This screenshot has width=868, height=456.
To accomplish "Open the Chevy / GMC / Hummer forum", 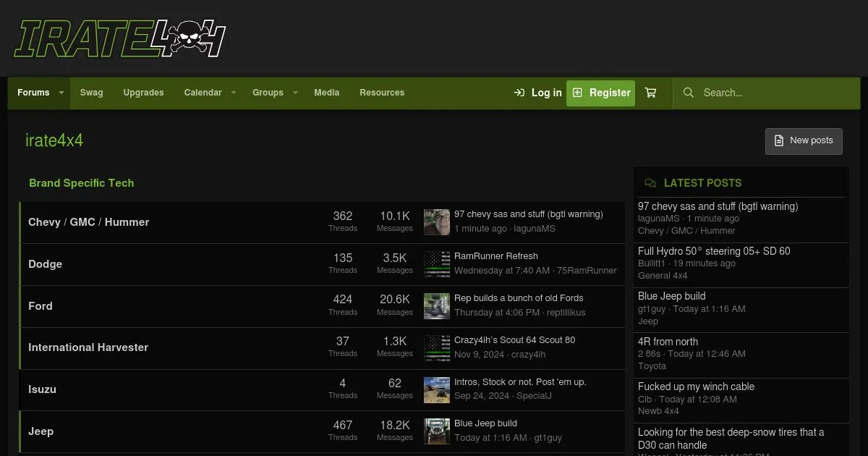I will point(88,222).
